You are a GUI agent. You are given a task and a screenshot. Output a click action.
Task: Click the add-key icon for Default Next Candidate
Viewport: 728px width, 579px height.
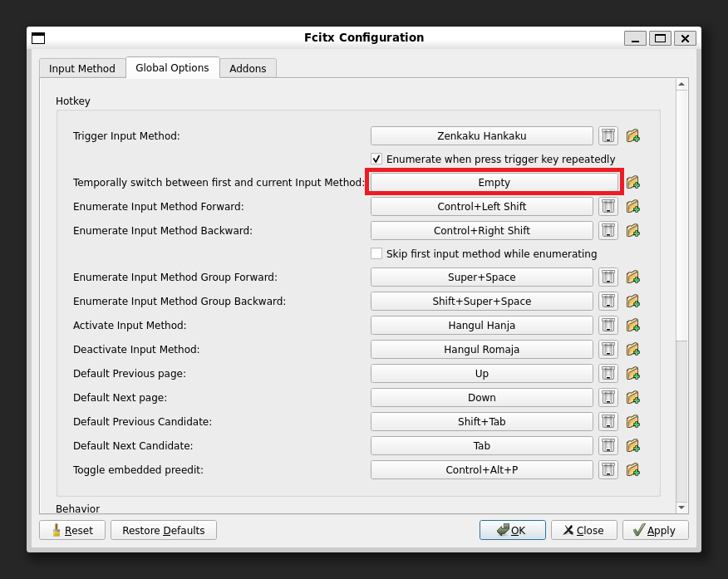[x=632, y=446]
